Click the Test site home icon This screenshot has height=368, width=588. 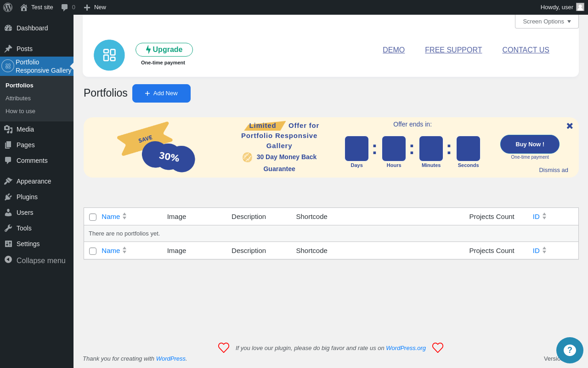pyautogui.click(x=24, y=7)
